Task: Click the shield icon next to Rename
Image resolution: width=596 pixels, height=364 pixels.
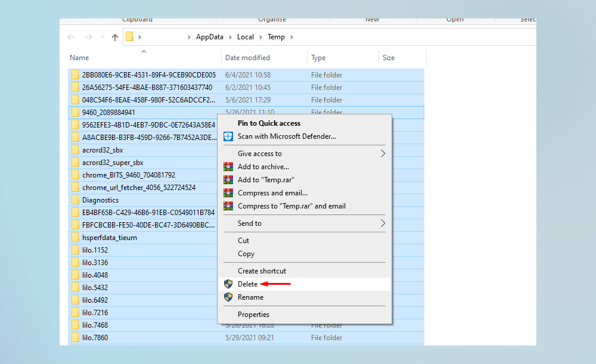Action: click(228, 297)
